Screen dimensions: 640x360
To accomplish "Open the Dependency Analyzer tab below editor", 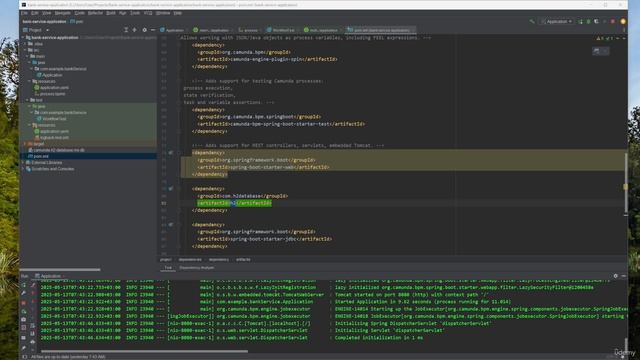I will 196,268.
